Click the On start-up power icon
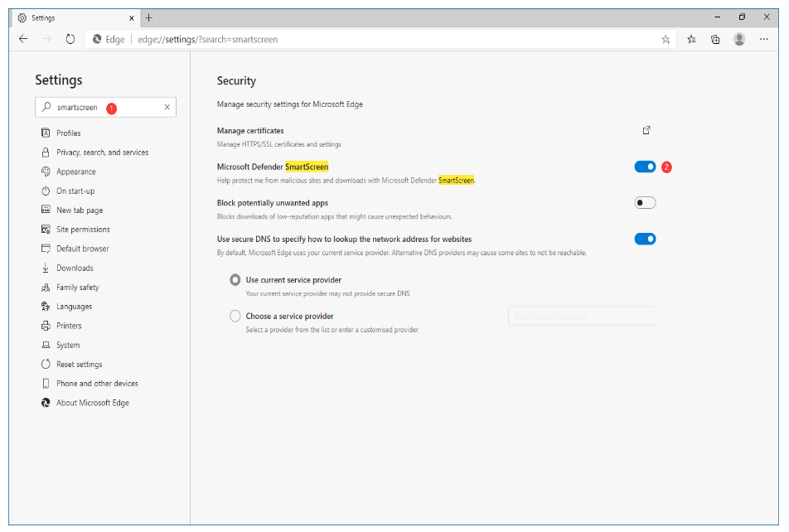 [x=46, y=191]
